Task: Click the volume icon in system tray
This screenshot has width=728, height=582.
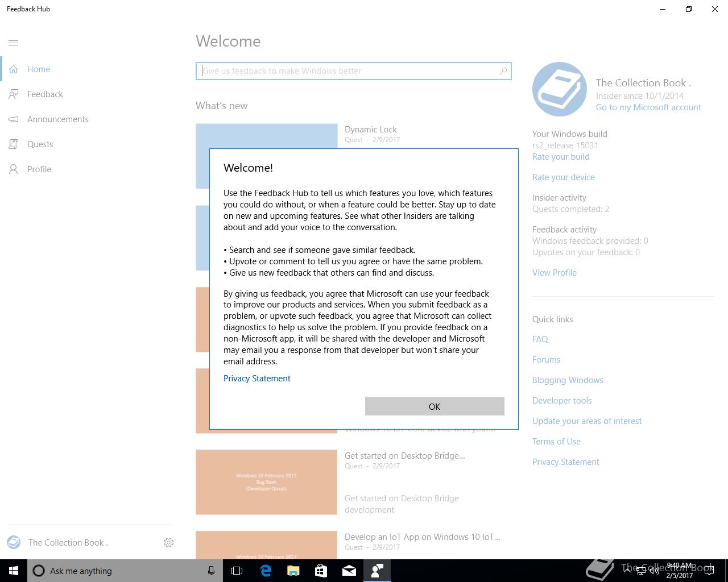Action: pyautogui.click(x=655, y=571)
